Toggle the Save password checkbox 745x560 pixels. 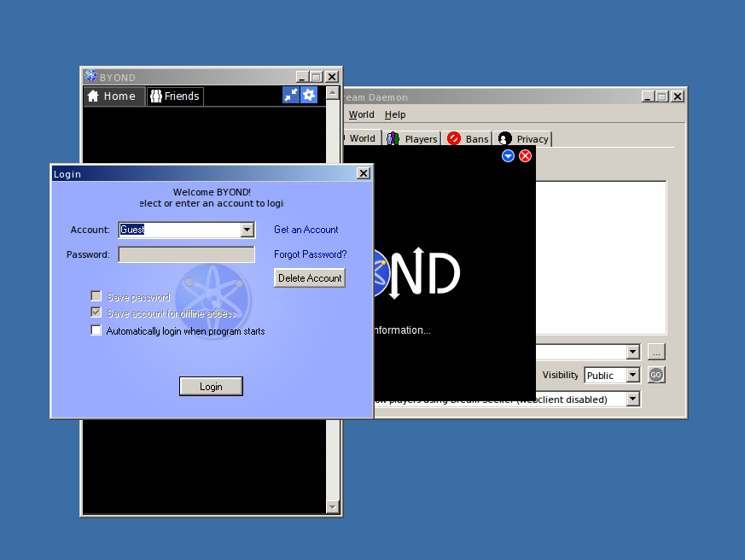tap(96, 296)
